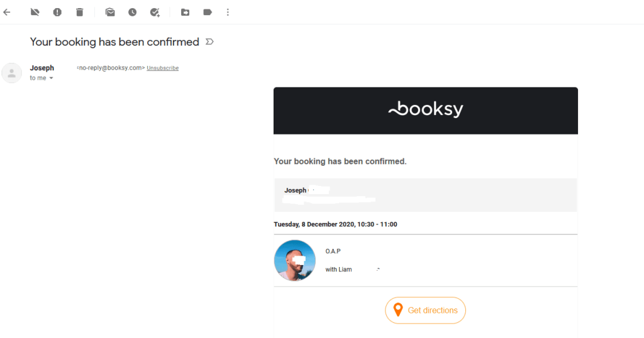
Task: Snooze this email with clock icon
Action: coord(132,12)
